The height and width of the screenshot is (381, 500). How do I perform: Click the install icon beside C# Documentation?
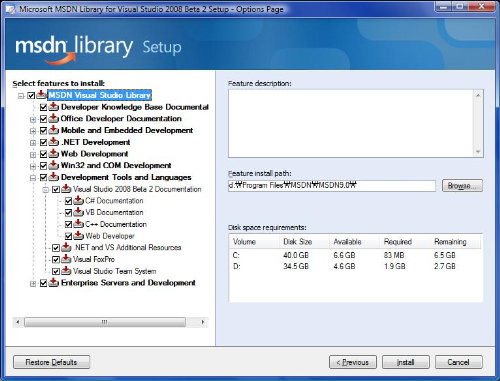point(78,201)
